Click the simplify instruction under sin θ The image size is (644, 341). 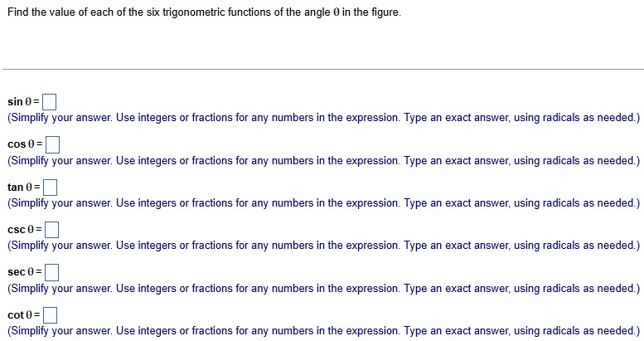323,118
